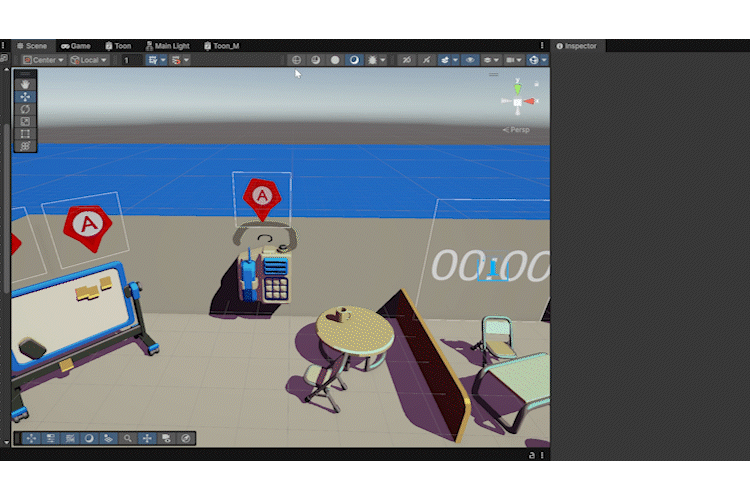This screenshot has height=500, width=750.
Task: Switch to half-shaded sphere draw mode
Action: (316, 60)
